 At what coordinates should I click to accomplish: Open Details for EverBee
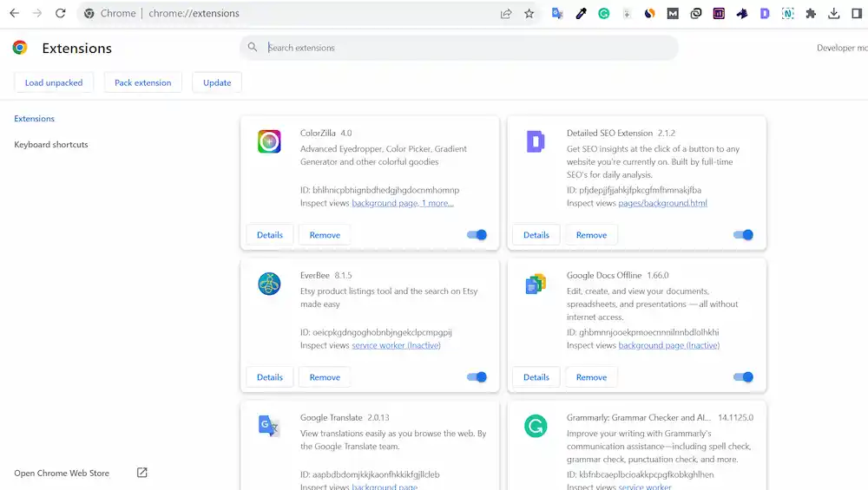(270, 377)
